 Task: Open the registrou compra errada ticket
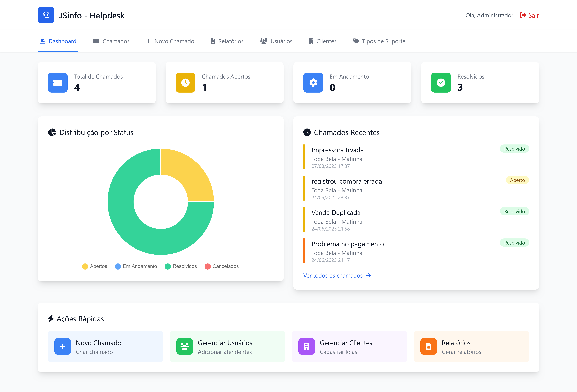[x=416, y=188]
